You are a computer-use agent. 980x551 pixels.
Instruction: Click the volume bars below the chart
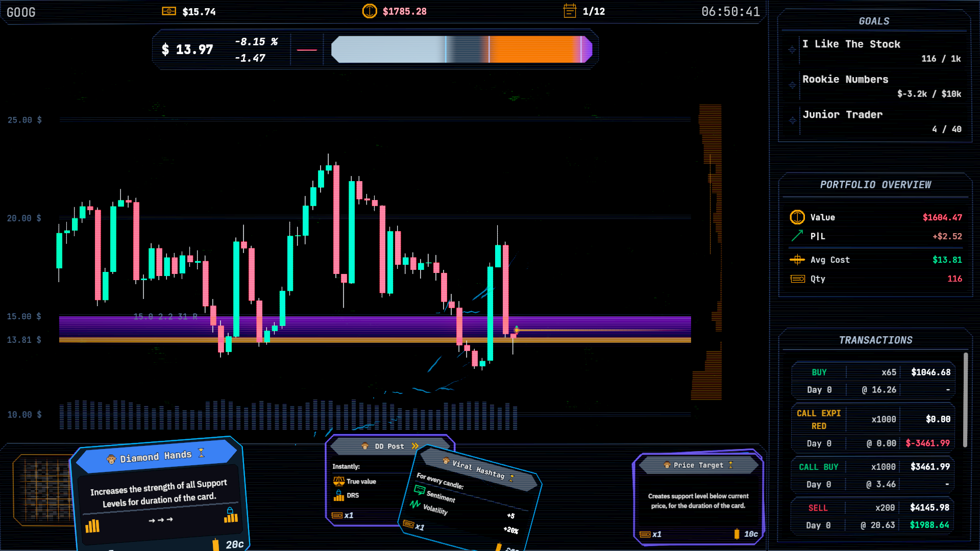click(288, 415)
